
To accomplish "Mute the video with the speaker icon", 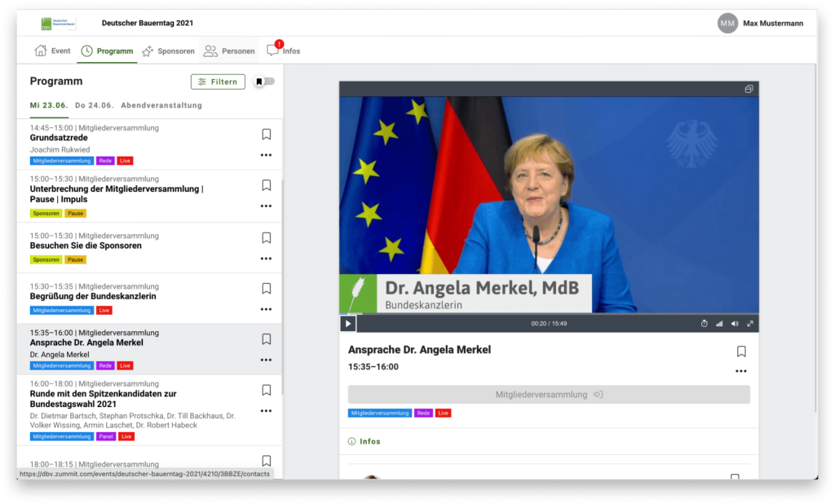I will pos(735,323).
